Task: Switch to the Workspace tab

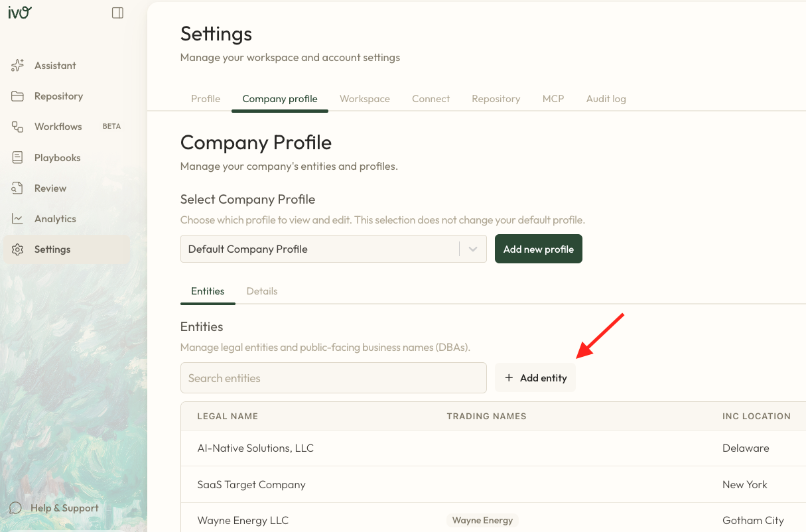Action: click(x=365, y=99)
